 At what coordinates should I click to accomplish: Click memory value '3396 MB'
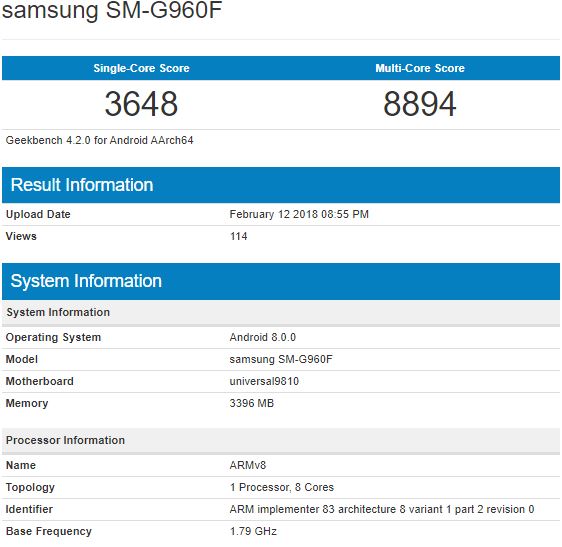pos(252,403)
